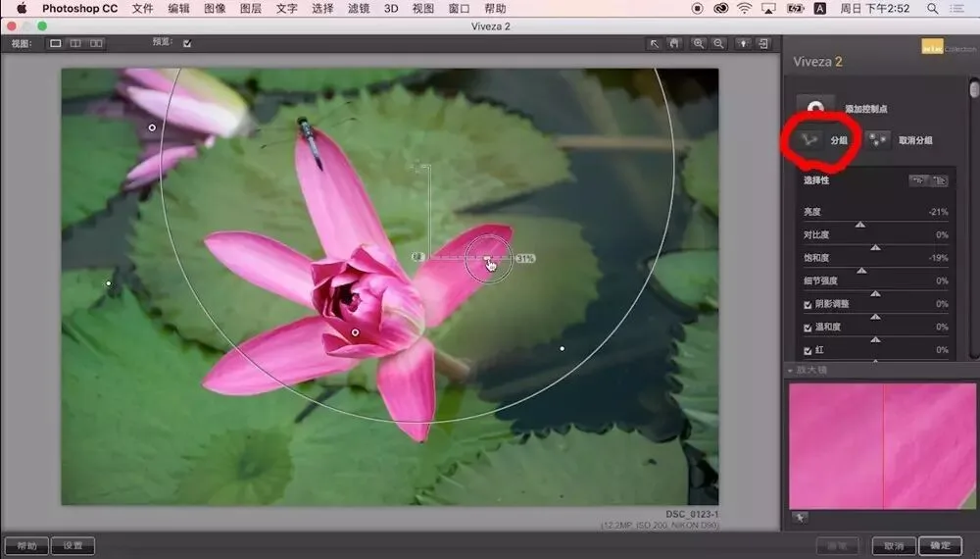Toggle the Warmth (温和度) checkbox
Screen dimensions: 980x559
[x=808, y=328]
